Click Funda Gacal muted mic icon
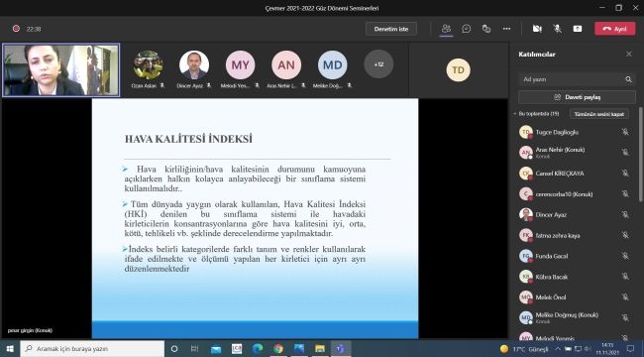 625,256
